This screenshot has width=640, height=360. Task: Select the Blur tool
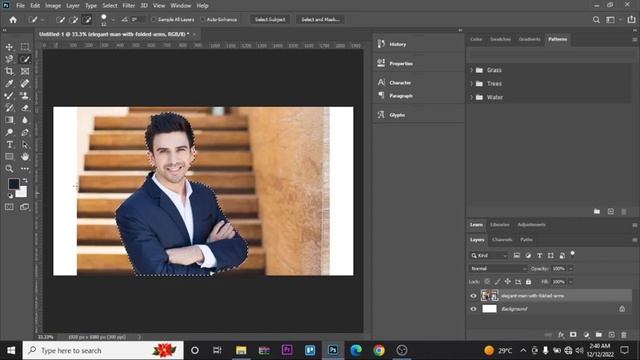[x=25, y=120]
